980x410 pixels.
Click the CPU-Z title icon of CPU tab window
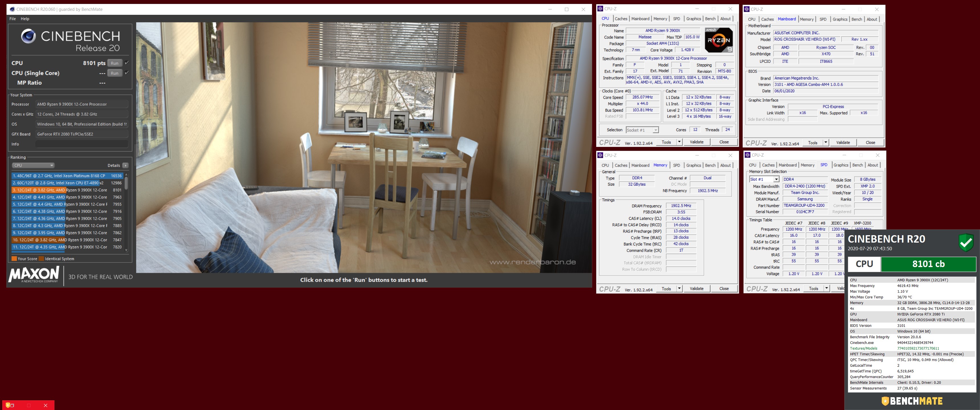pos(600,8)
